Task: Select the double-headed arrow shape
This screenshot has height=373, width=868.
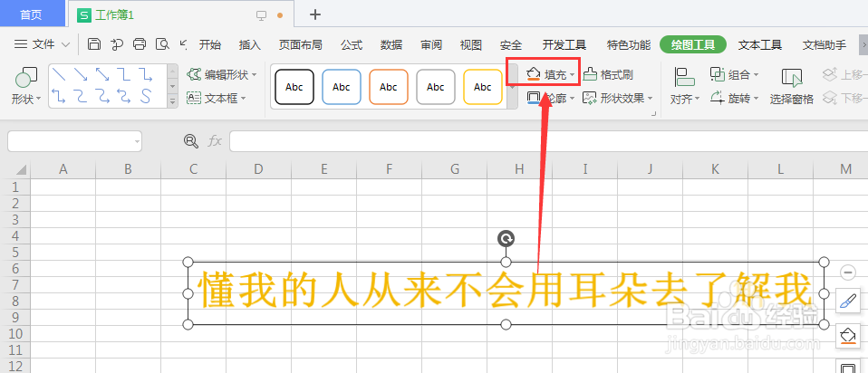Action: click(102, 73)
